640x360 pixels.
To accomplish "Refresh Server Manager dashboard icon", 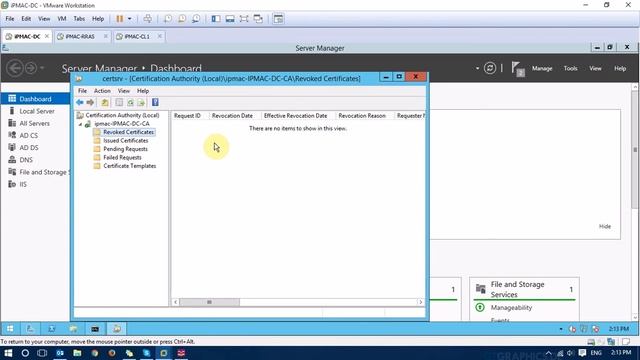I will point(490,68).
